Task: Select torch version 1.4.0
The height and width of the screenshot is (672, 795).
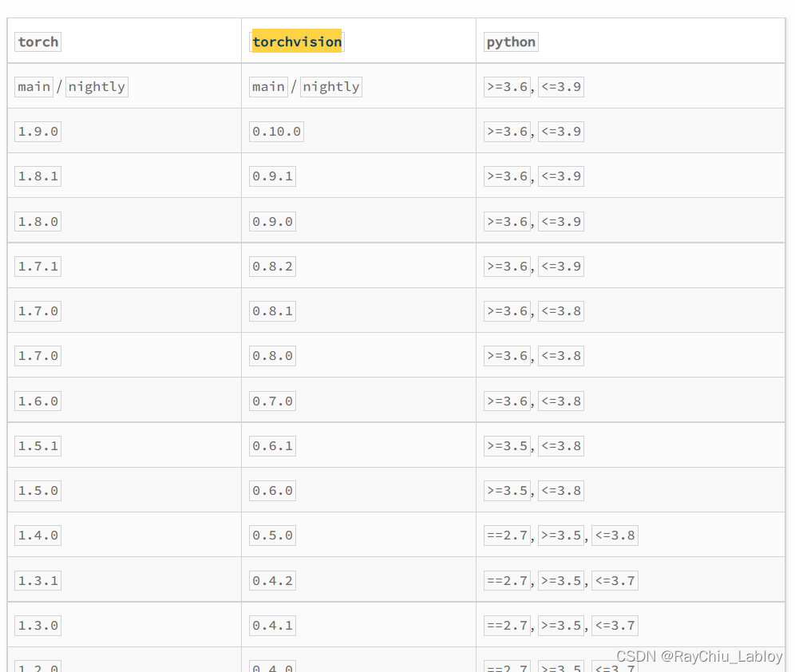Action: point(38,536)
